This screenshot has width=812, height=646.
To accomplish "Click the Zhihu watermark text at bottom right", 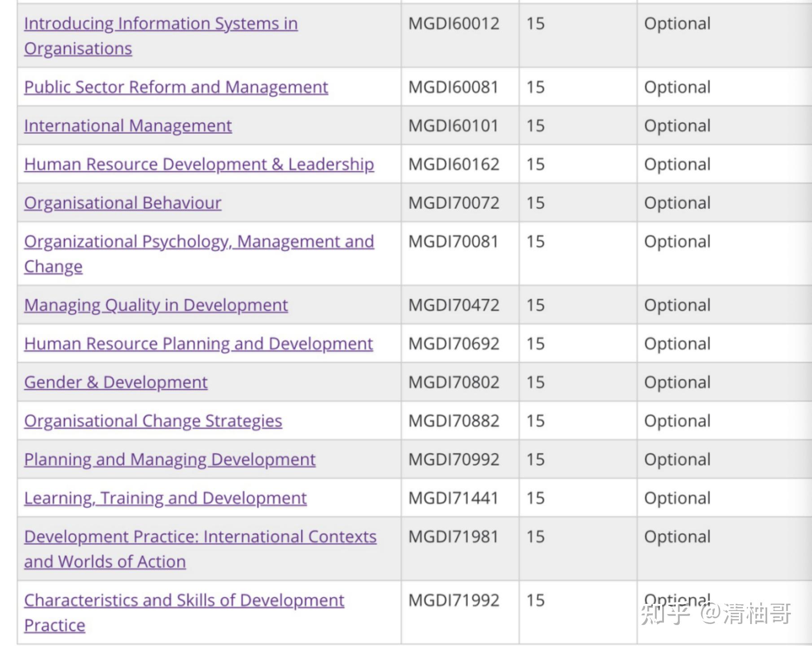I will point(716,614).
